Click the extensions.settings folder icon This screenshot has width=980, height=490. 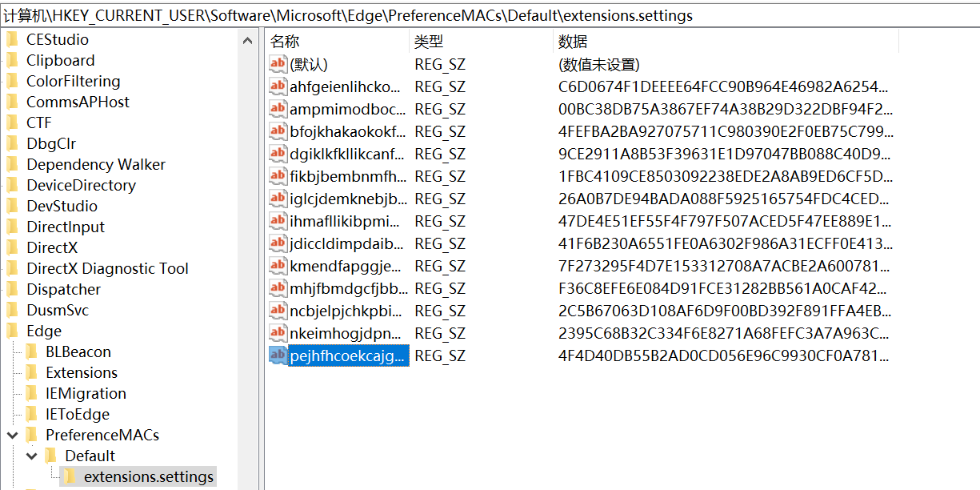tap(70, 476)
